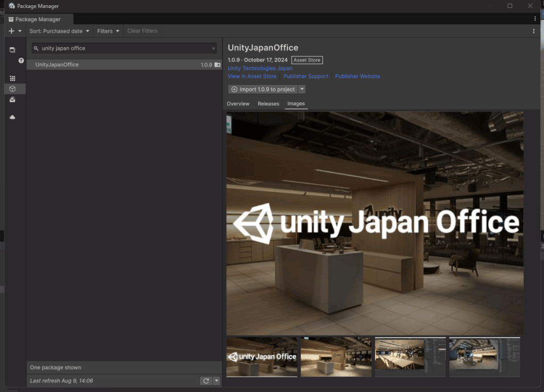This screenshot has height=392, width=544.
Task: Open the Publisher Support link
Action: coord(305,76)
